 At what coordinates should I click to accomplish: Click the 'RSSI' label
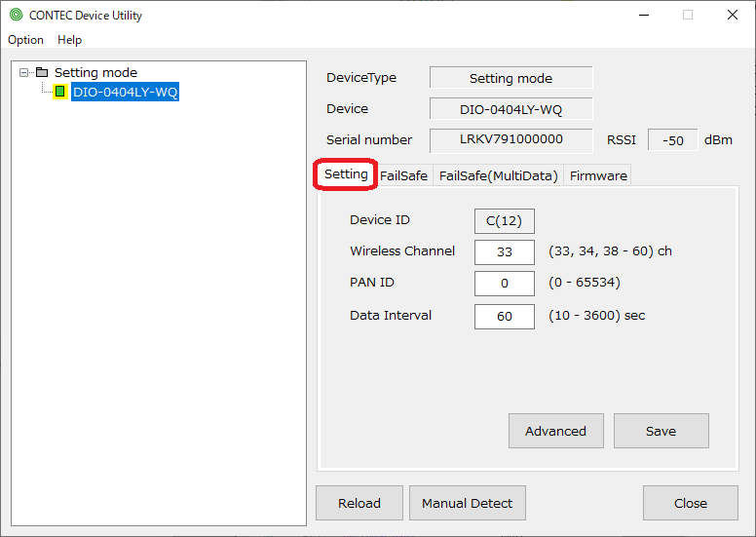(x=621, y=140)
